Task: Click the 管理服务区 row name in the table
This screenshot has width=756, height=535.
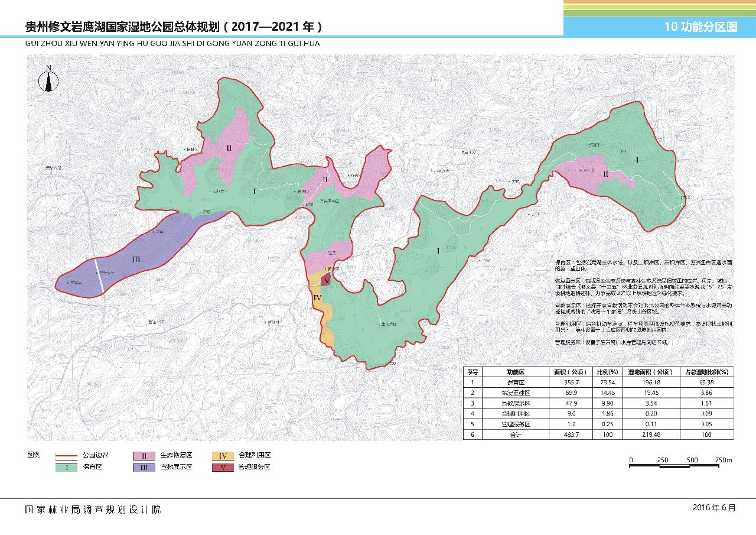Action: click(x=516, y=424)
